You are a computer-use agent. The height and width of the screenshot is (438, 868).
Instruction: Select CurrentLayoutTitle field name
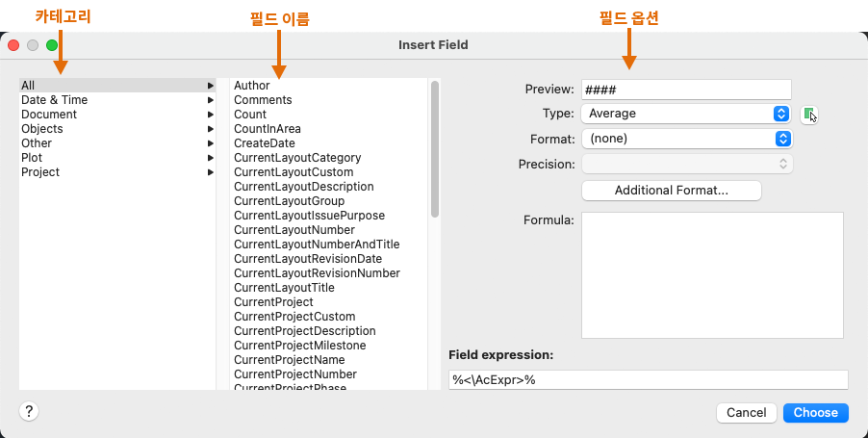(284, 288)
